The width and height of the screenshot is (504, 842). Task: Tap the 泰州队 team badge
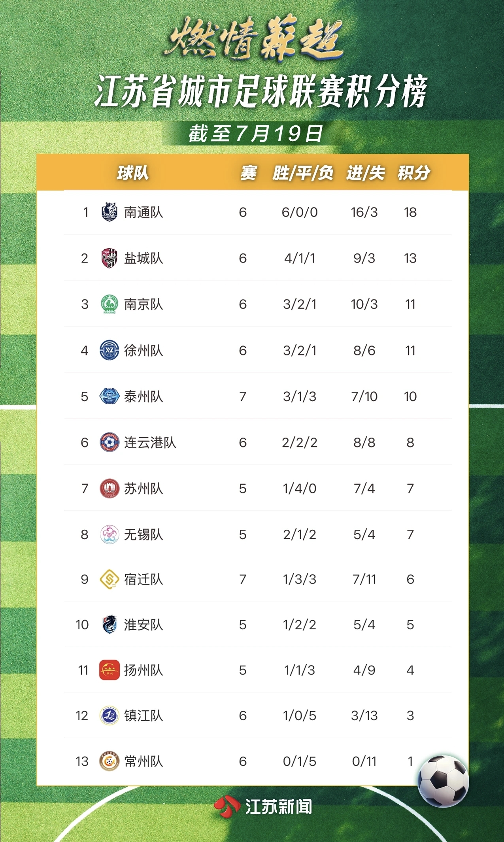(x=109, y=396)
